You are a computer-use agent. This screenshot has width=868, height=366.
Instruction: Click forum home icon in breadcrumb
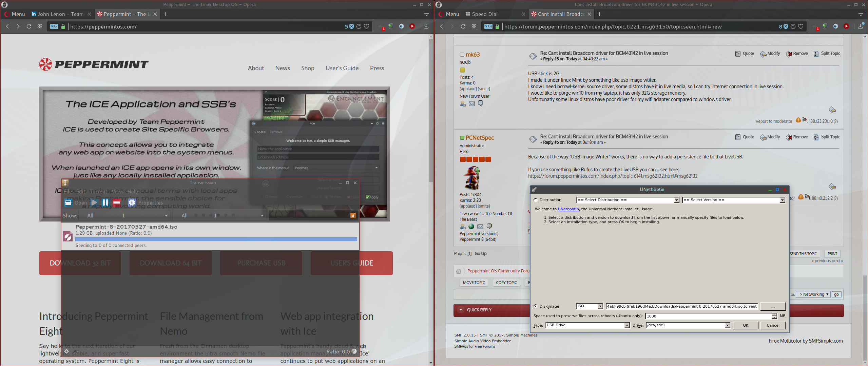459,271
